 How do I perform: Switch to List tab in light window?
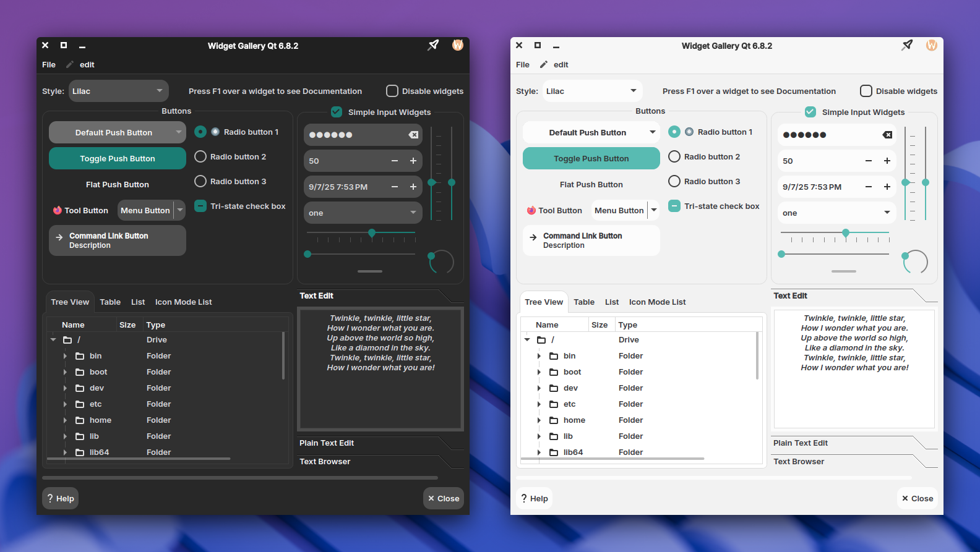(x=612, y=302)
